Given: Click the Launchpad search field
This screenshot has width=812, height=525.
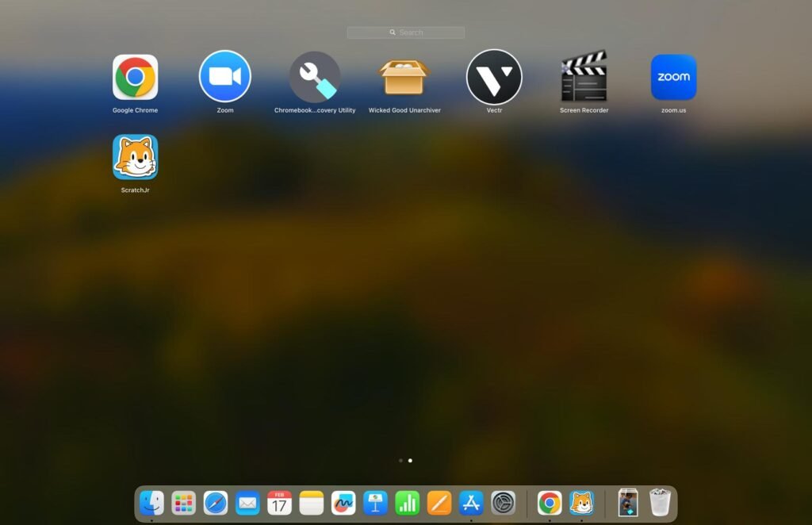Looking at the screenshot, I should point(406,32).
